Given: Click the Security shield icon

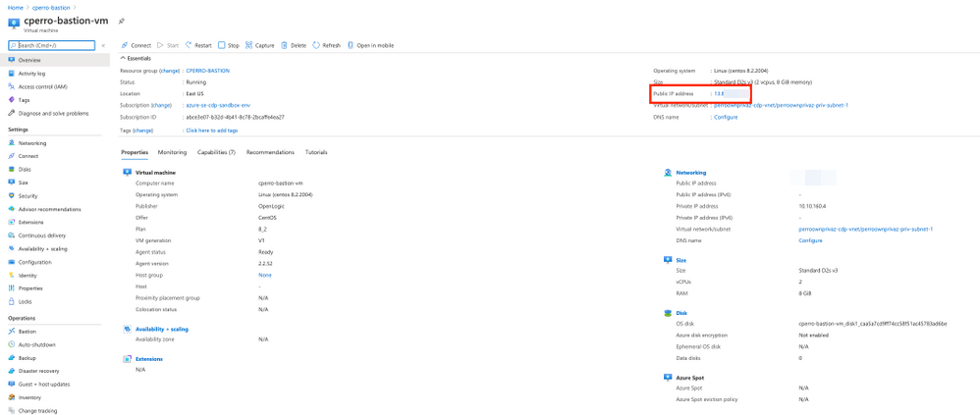Looking at the screenshot, I should (11, 196).
